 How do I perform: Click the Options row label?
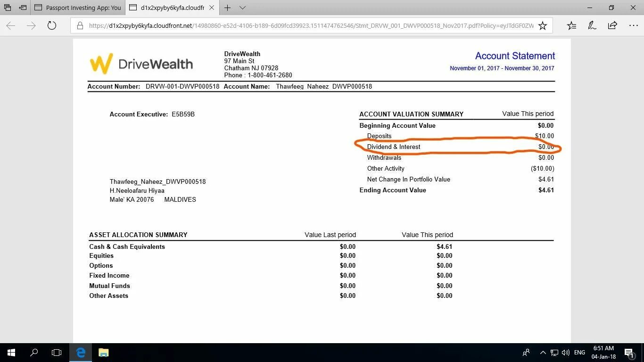pyautogui.click(x=101, y=265)
